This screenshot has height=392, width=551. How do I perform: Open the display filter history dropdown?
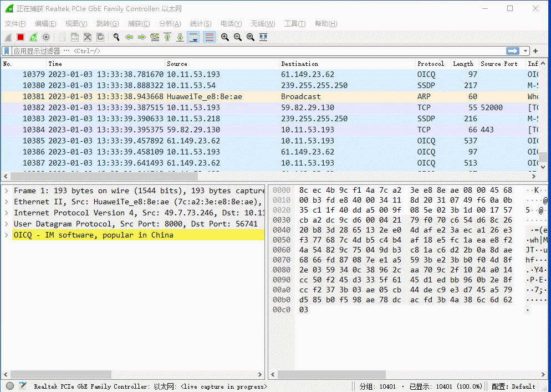(x=526, y=51)
